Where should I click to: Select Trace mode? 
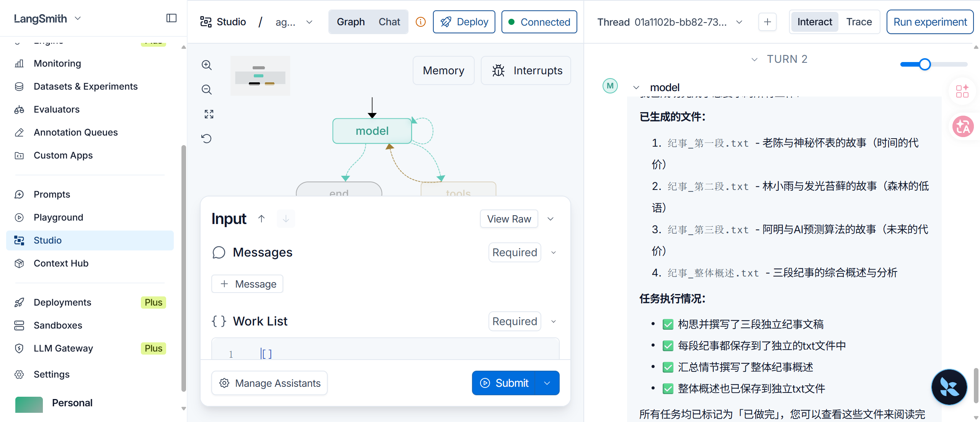pos(859,22)
